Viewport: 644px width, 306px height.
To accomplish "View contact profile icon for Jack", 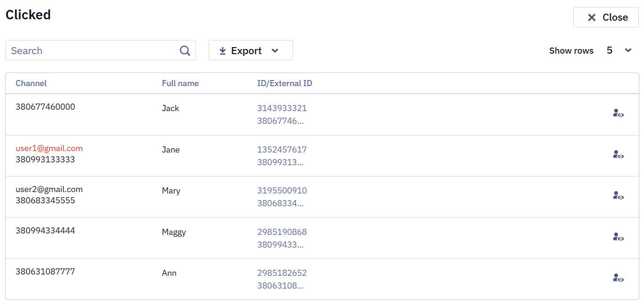I will click(x=618, y=113).
